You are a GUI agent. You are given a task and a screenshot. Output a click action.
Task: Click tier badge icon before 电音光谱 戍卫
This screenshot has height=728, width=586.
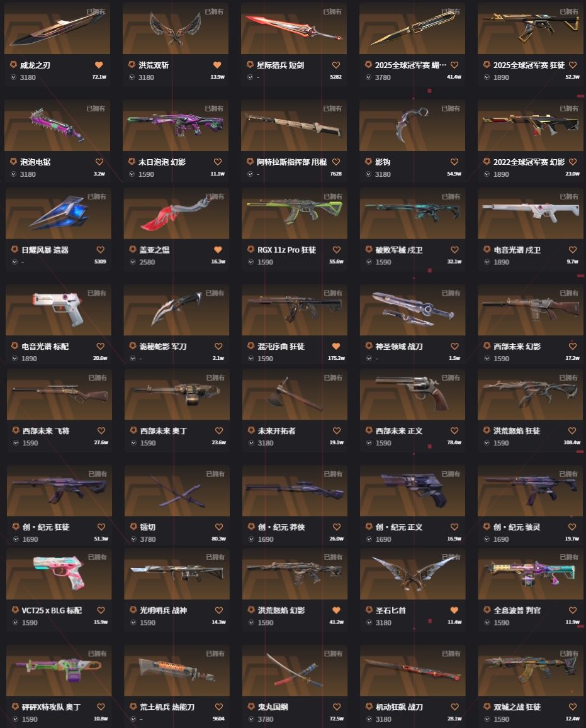coord(487,250)
